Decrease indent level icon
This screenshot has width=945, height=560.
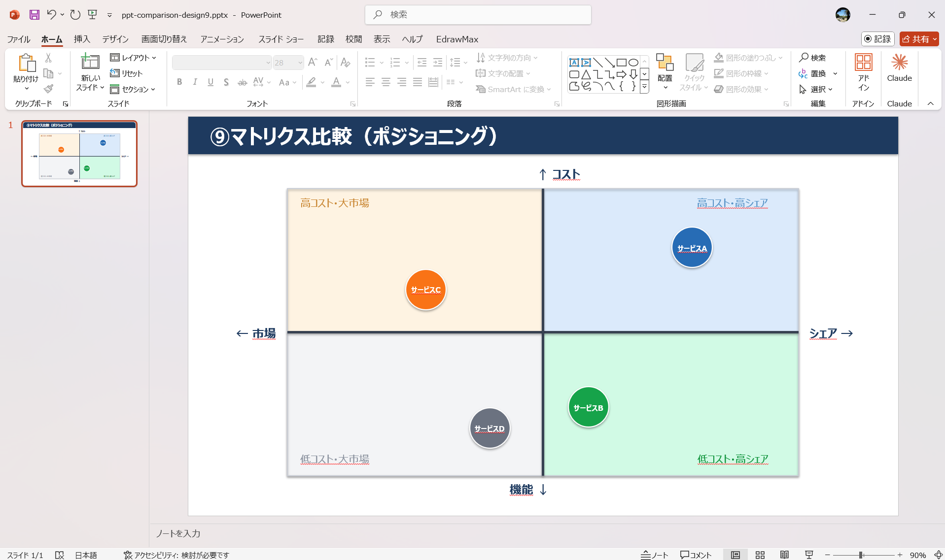click(x=422, y=62)
